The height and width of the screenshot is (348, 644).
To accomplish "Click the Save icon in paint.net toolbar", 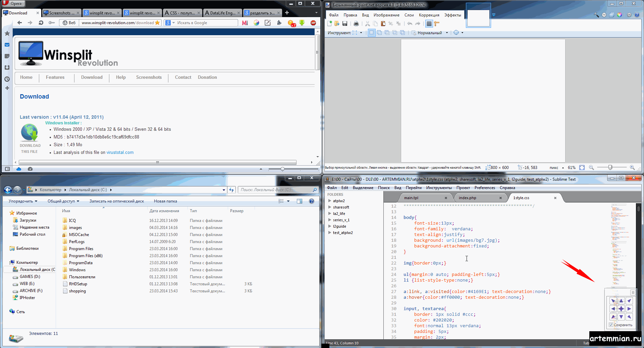I will coord(345,23).
